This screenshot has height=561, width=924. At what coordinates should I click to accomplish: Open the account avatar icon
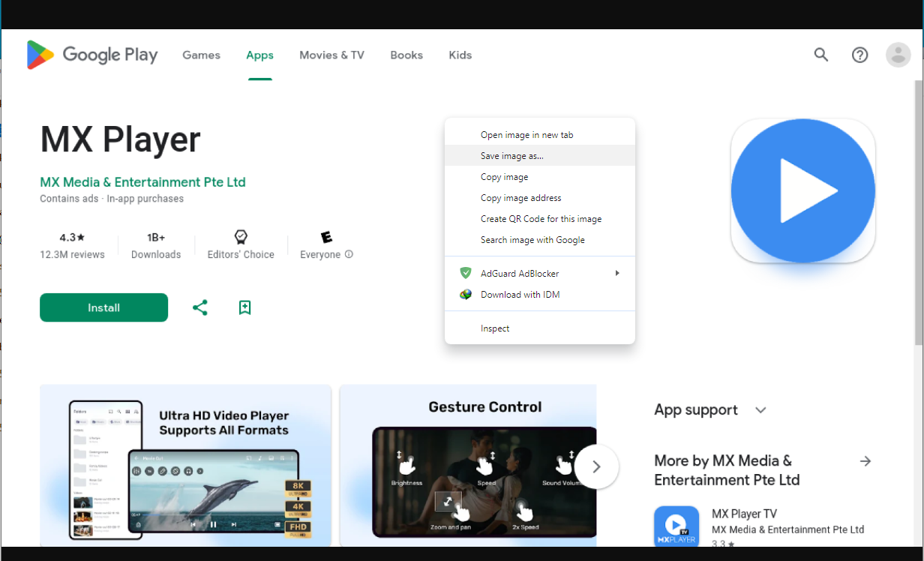pos(898,55)
